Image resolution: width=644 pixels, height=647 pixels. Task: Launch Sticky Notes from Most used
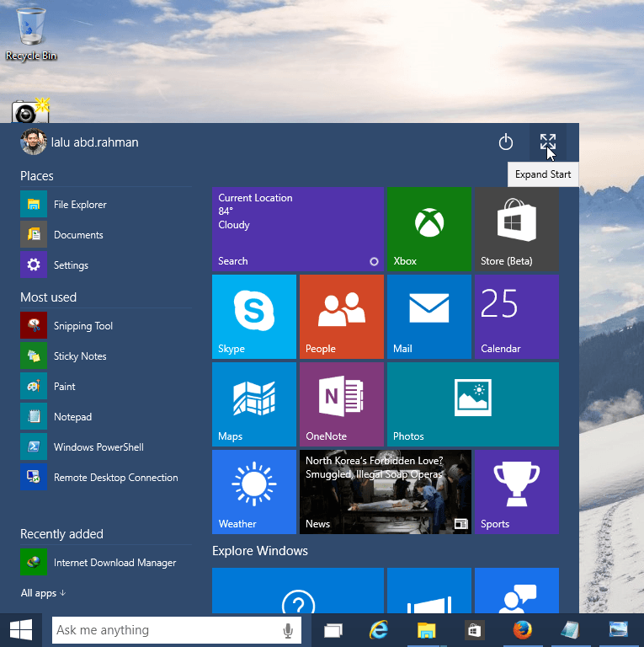point(106,356)
